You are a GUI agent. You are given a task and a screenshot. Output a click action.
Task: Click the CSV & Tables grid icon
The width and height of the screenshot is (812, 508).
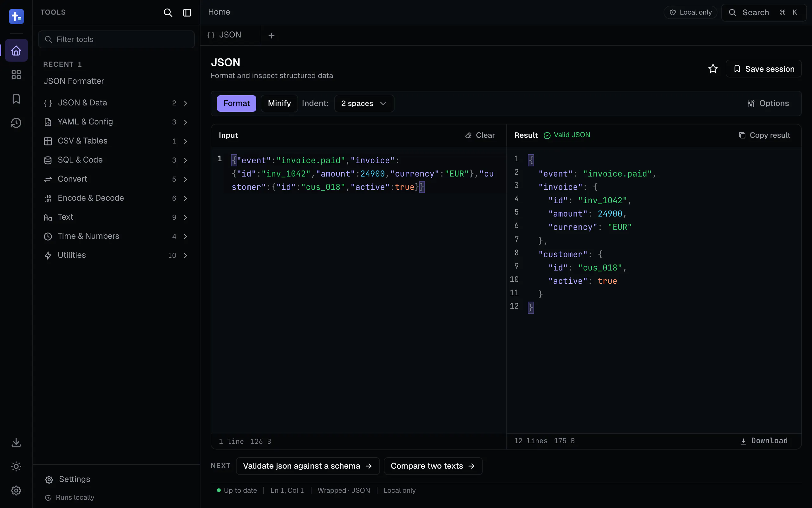[48, 141]
